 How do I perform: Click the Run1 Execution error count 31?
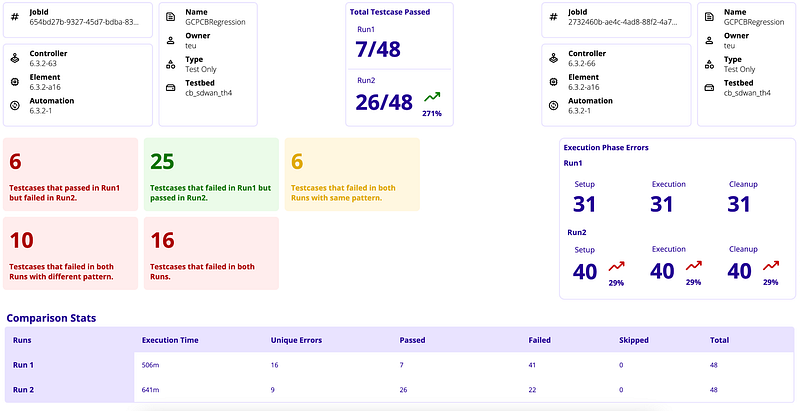[x=662, y=204]
